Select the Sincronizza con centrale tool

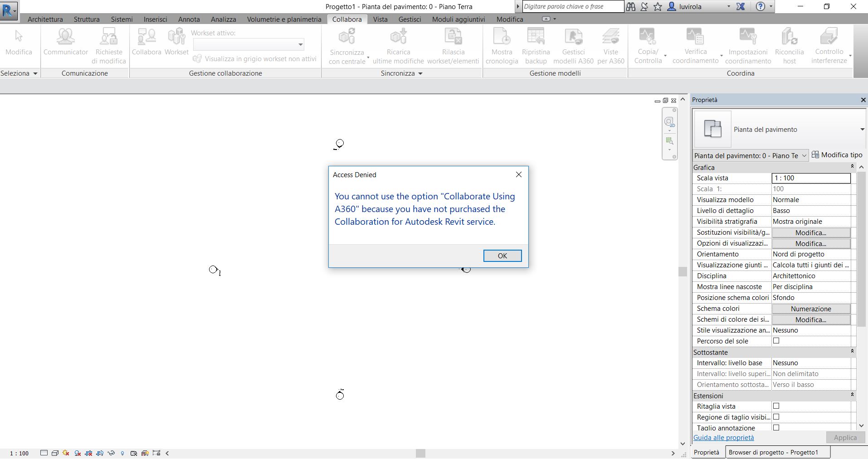click(346, 45)
